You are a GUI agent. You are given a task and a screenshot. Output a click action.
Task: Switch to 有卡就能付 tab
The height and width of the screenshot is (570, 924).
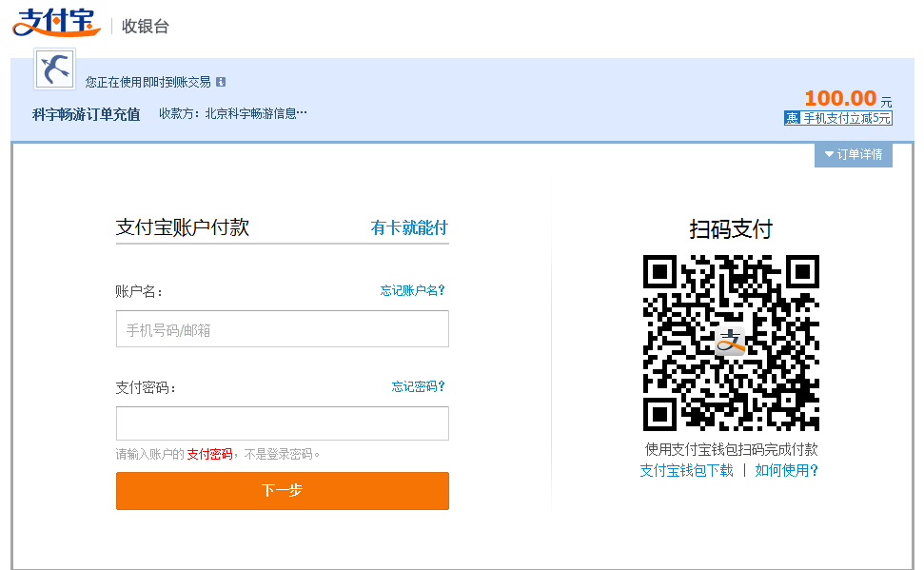(409, 227)
